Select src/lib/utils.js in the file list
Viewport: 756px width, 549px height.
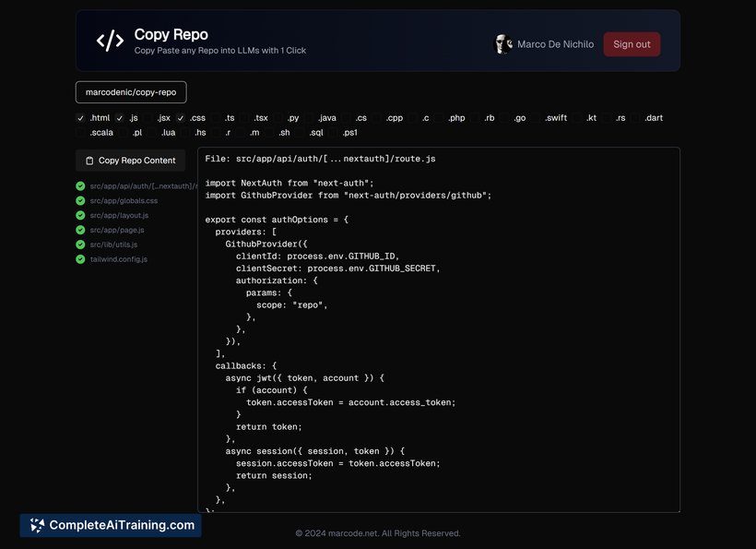click(x=113, y=245)
